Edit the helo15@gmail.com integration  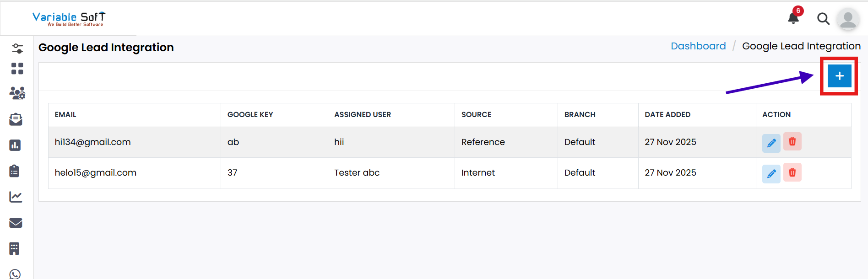[x=771, y=174]
